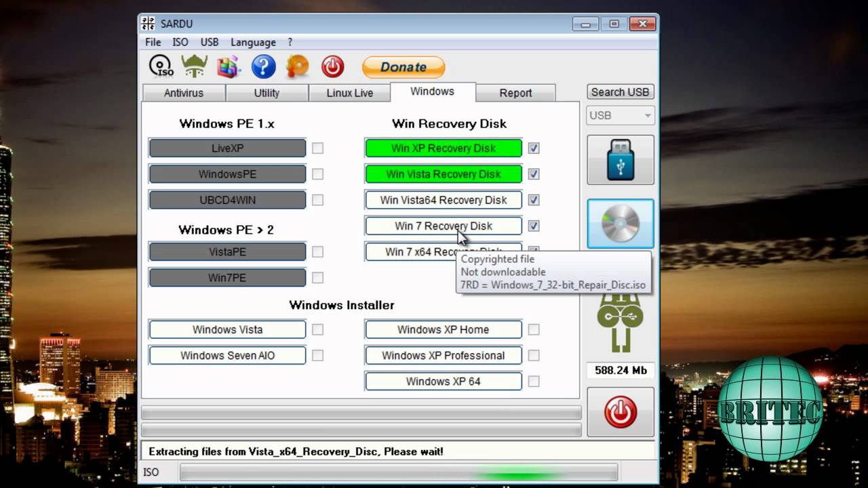Toggle the Windows XP Professional checkbox

coord(534,355)
